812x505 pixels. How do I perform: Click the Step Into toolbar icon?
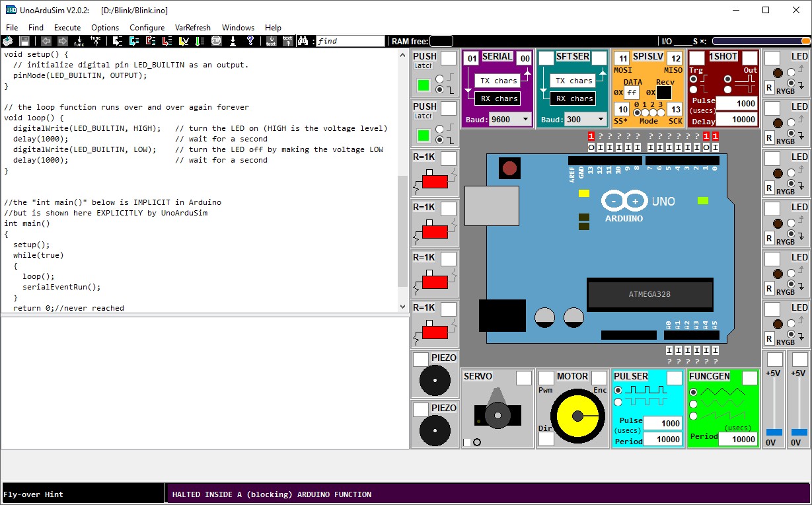(x=118, y=41)
